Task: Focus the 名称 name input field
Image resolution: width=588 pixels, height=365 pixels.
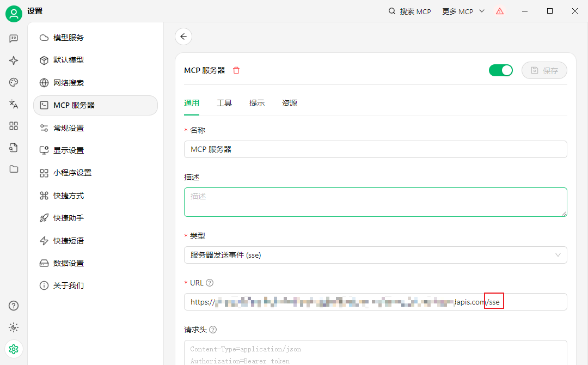Action: 375,149
